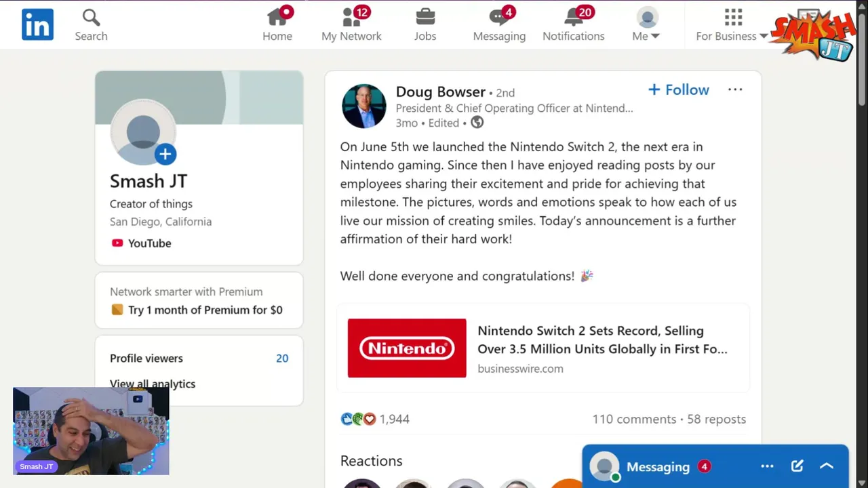Open the For Business apps dropdown
Screen dimensions: 868x488
point(732,26)
